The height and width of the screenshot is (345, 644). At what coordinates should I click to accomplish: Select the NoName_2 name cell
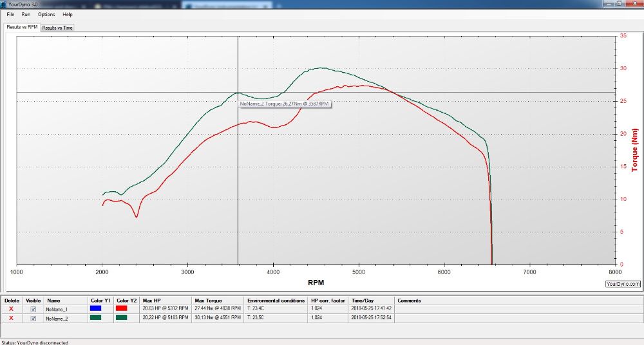(x=66, y=319)
